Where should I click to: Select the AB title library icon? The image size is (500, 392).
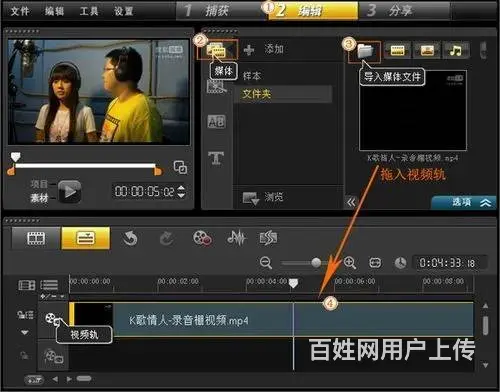(x=216, y=122)
